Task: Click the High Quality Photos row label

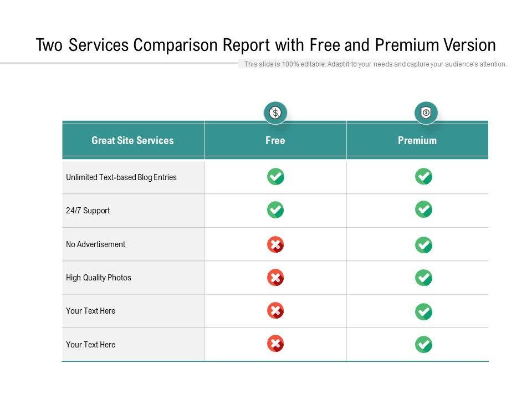Action: click(99, 278)
